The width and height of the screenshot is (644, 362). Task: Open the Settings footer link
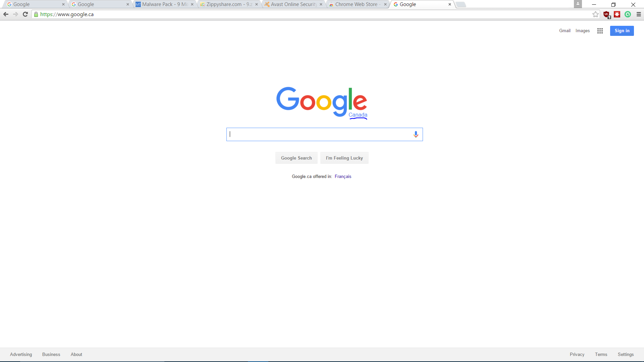626,354
